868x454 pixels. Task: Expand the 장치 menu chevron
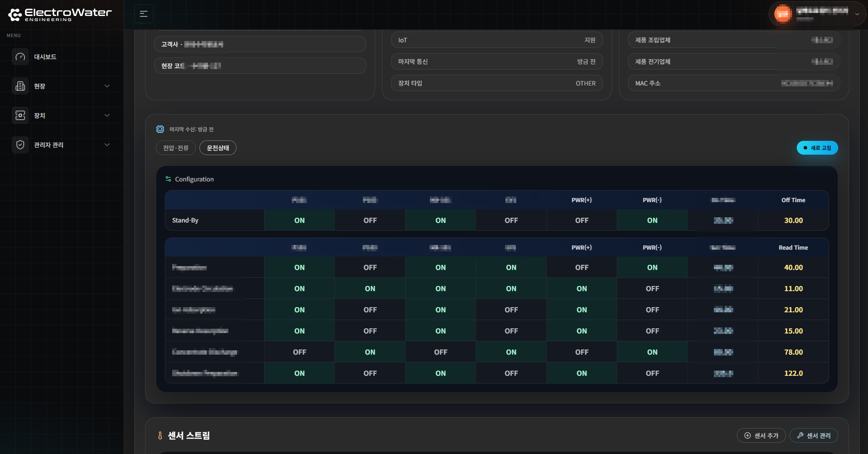[107, 115]
